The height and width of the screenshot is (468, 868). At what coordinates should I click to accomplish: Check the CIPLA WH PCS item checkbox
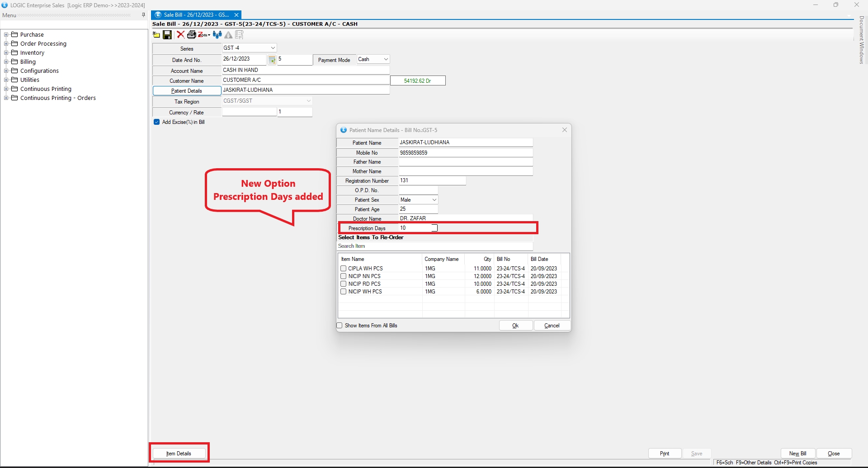tap(344, 269)
